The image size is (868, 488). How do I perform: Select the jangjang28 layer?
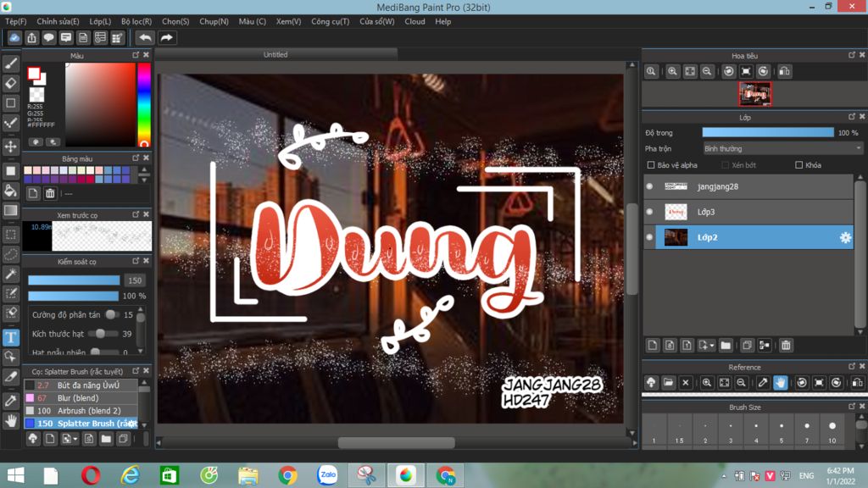748,186
